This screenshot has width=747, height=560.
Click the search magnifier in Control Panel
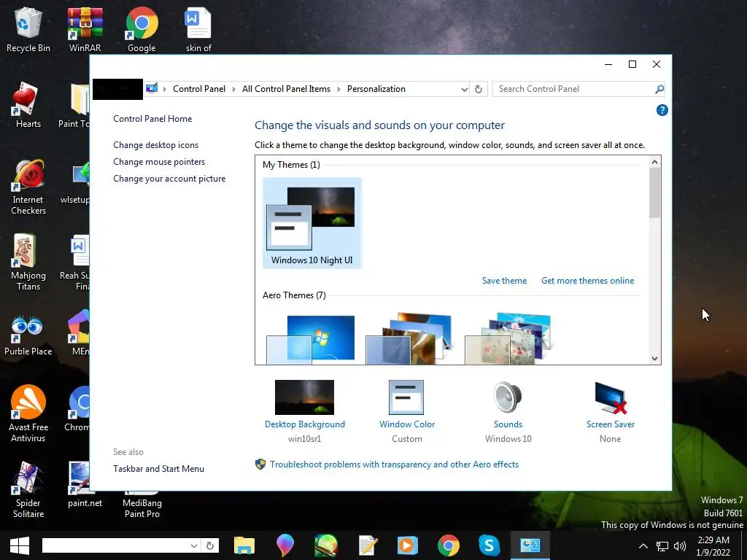(x=659, y=89)
